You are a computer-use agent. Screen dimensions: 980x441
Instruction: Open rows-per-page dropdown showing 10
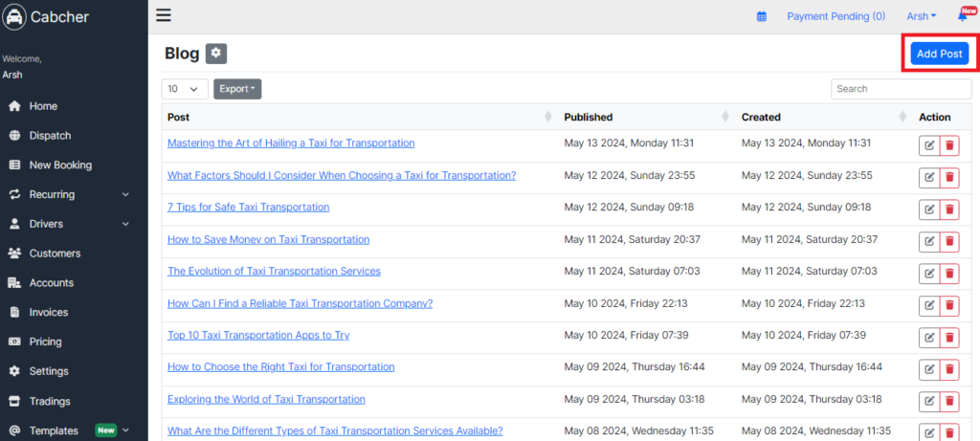point(185,89)
